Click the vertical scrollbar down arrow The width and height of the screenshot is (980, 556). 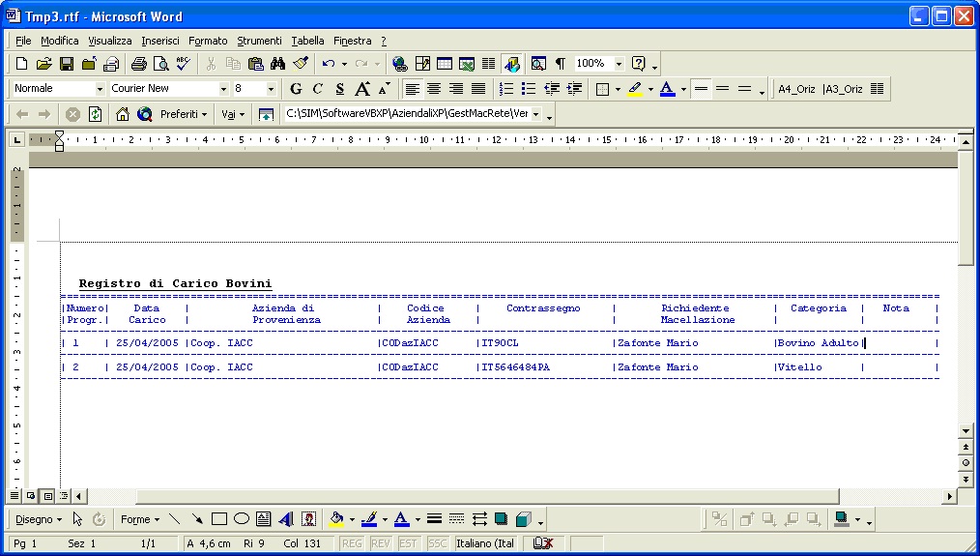coord(966,431)
